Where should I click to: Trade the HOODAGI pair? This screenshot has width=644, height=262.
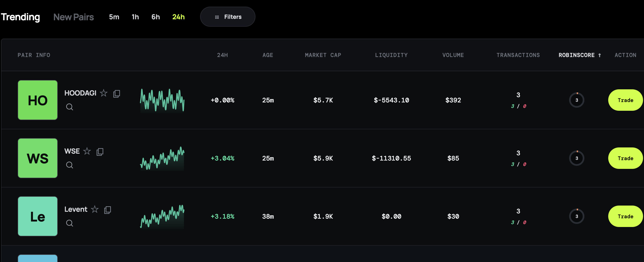pyautogui.click(x=625, y=100)
